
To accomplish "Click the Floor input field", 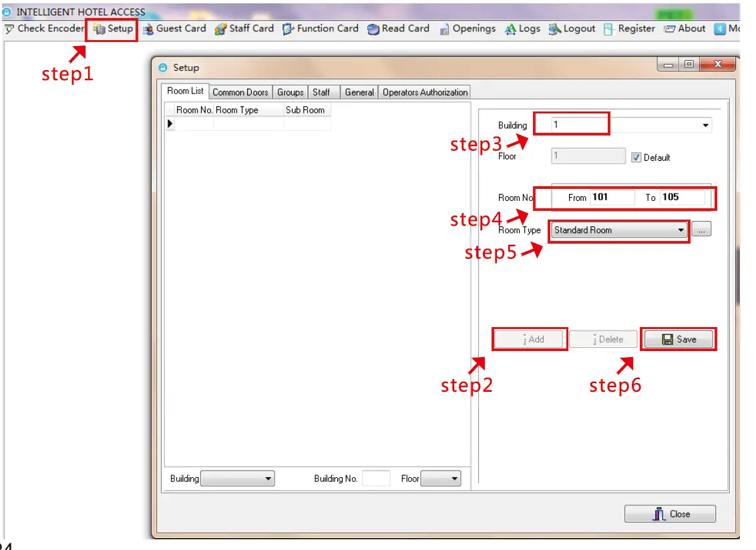I will tap(588, 156).
